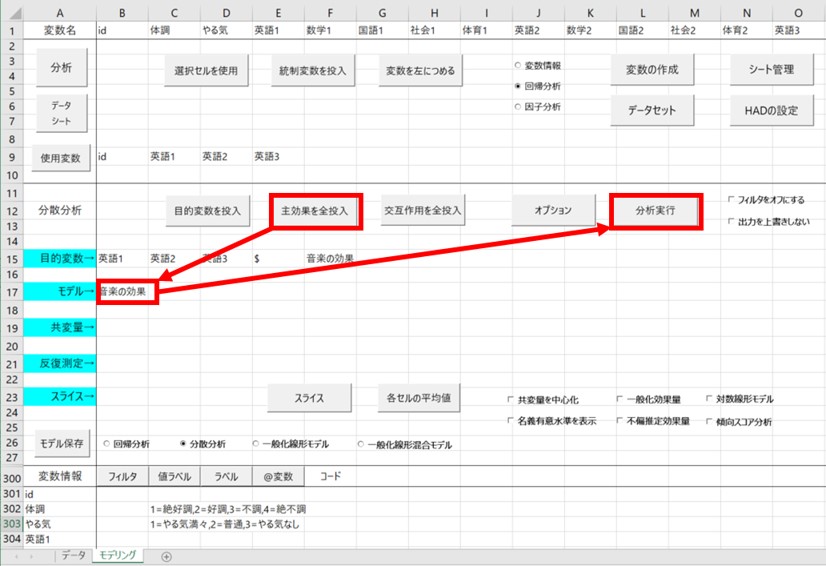Select the 因子分析 radio button
Screen dimensions: 826x566
pyautogui.click(x=517, y=106)
